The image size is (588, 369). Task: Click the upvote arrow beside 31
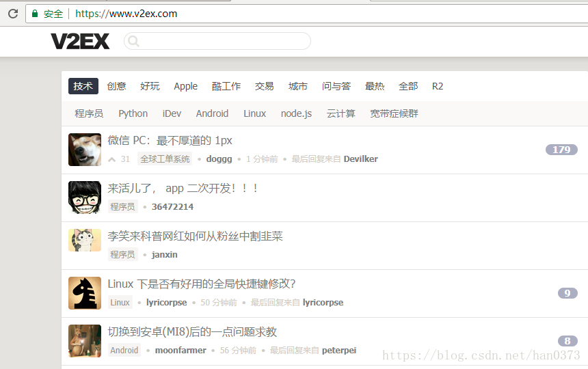coord(111,160)
